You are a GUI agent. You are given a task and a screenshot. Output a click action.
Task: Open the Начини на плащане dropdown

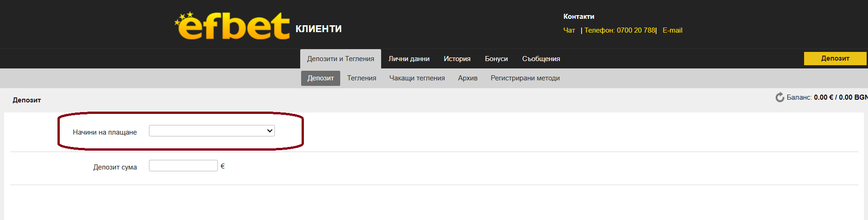212,131
